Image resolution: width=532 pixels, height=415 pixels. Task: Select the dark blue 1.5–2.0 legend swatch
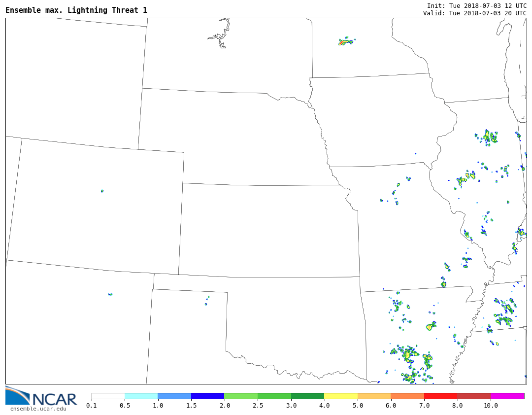[208, 396]
